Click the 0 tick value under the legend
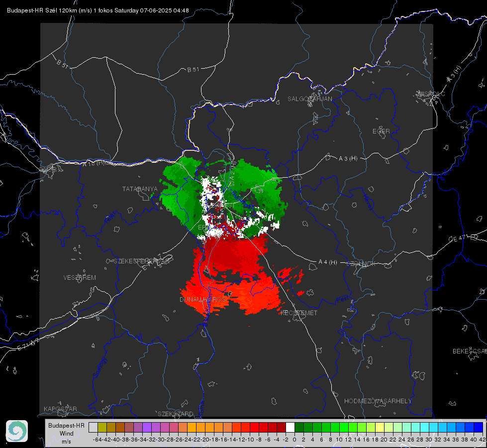Screen dimensions: 487x448 pyautogui.click(x=294, y=440)
